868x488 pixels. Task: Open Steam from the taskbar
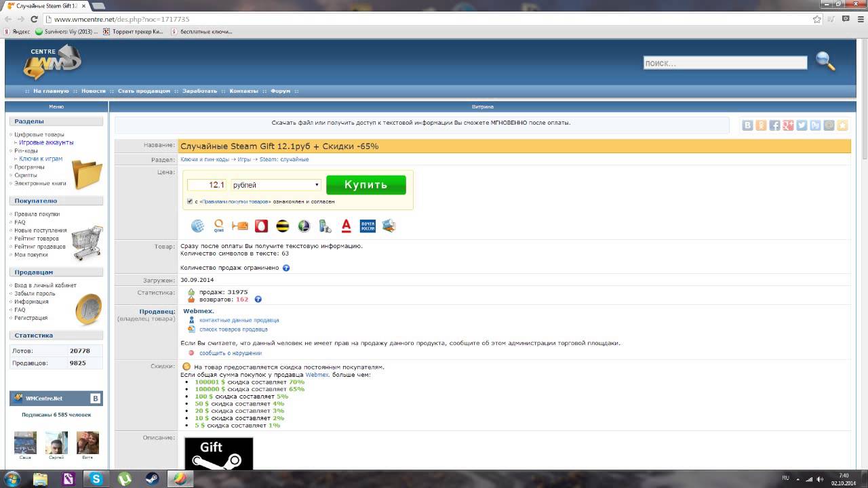point(153,479)
